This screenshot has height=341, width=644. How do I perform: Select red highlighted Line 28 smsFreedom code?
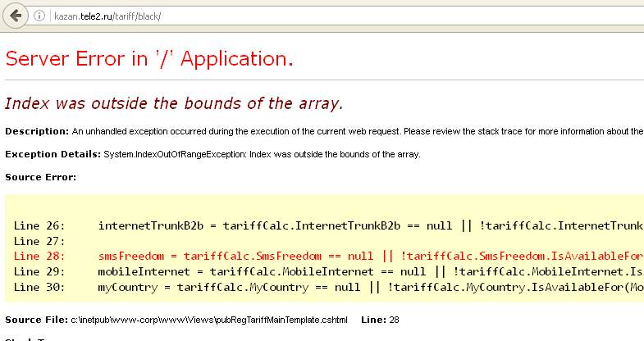tap(329, 257)
